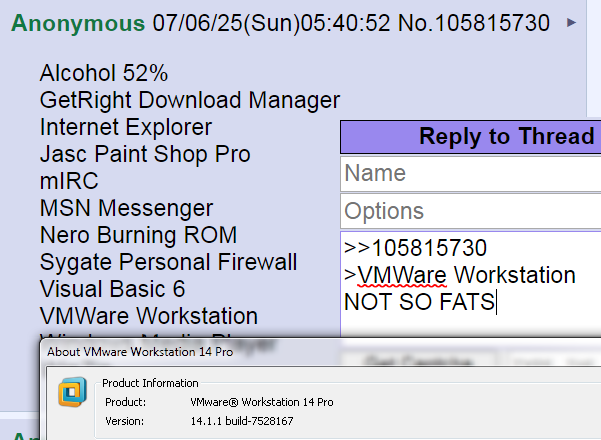Screen dimensions: 601x440
Task: Click the >>105815730 quote text in reply box
Action: click(415, 248)
